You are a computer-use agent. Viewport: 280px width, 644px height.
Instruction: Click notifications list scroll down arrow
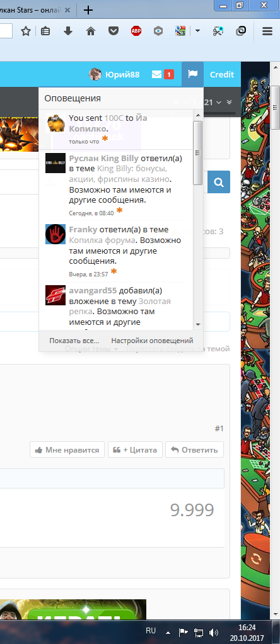(x=198, y=324)
